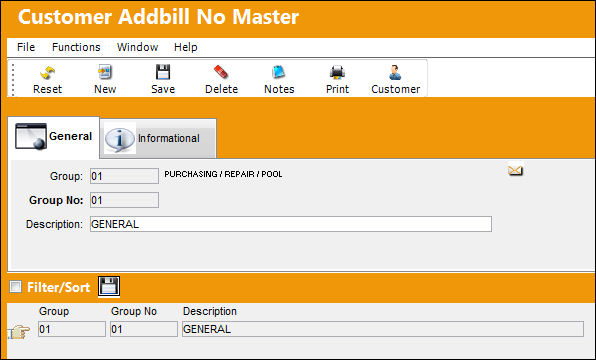Open the Help menu
Screen dimensions: 596x360
point(185,47)
